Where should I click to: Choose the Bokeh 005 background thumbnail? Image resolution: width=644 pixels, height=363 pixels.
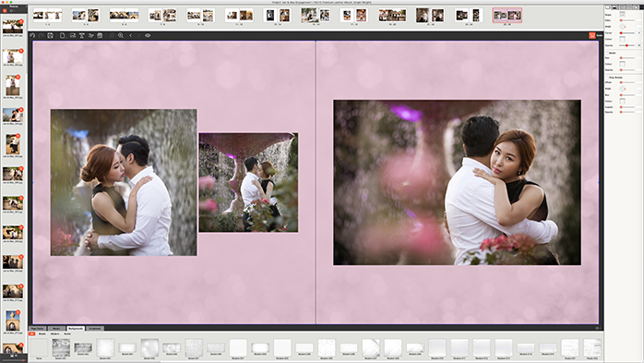pyautogui.click(x=149, y=348)
